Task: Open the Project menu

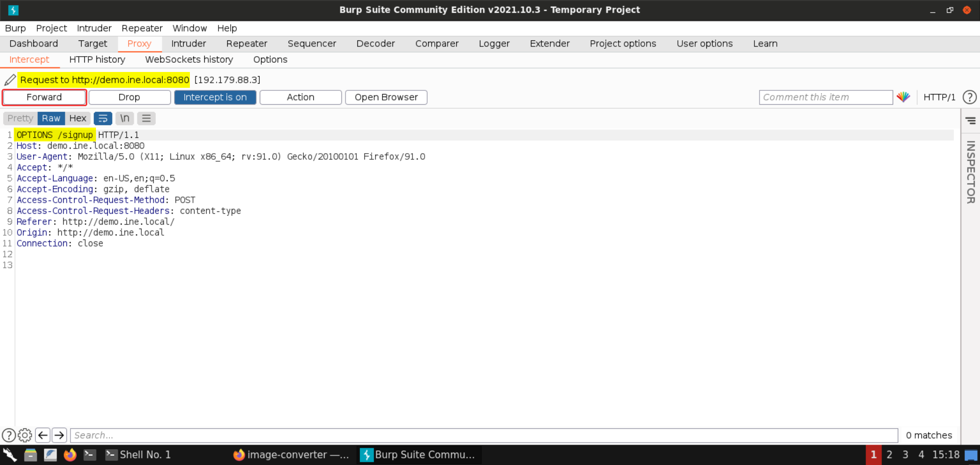Action: [x=52, y=28]
